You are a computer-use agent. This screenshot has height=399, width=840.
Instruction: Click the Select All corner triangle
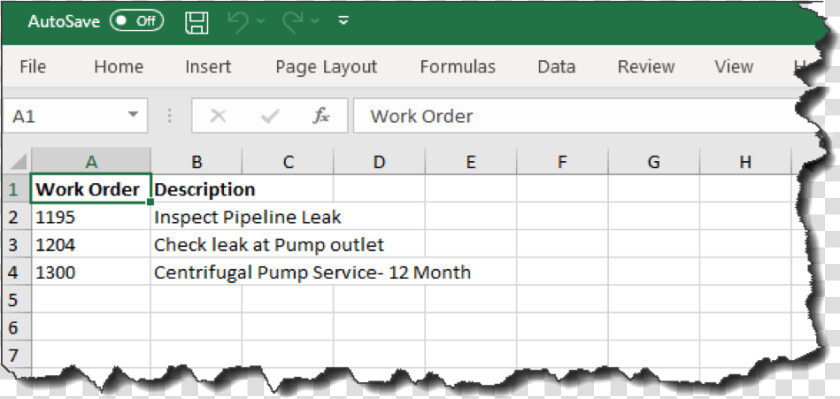[x=19, y=162]
